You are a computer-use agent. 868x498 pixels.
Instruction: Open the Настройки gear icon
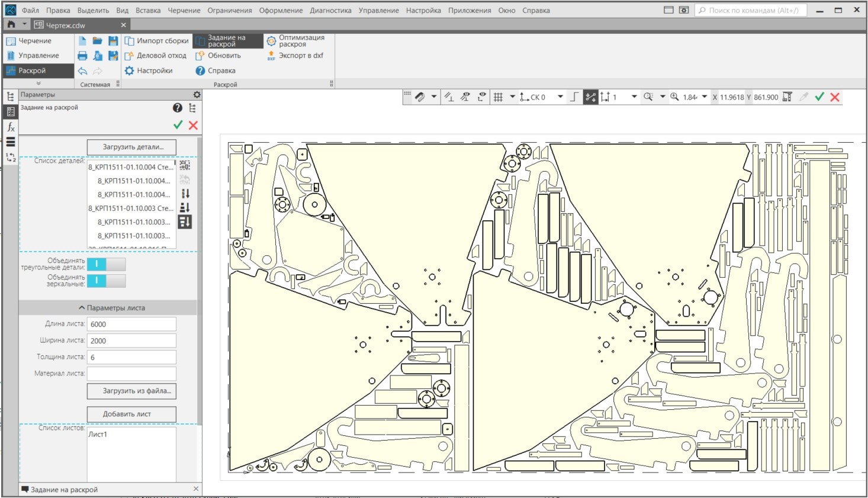[x=129, y=70]
